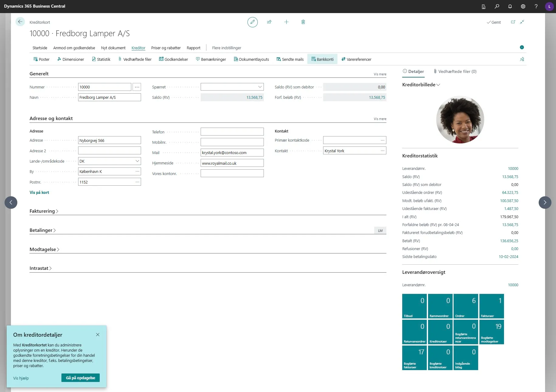Click Vis hjælp link

click(x=21, y=378)
